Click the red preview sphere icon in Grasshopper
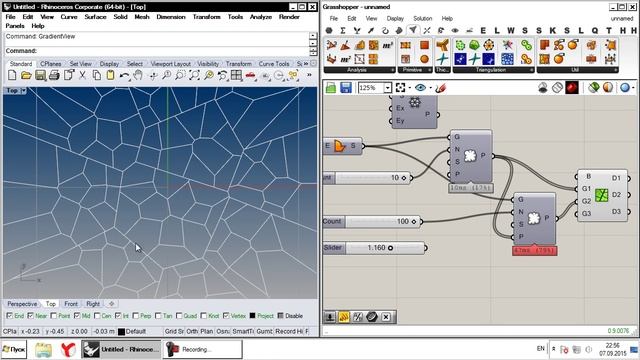The image size is (640, 360). (x=572, y=88)
